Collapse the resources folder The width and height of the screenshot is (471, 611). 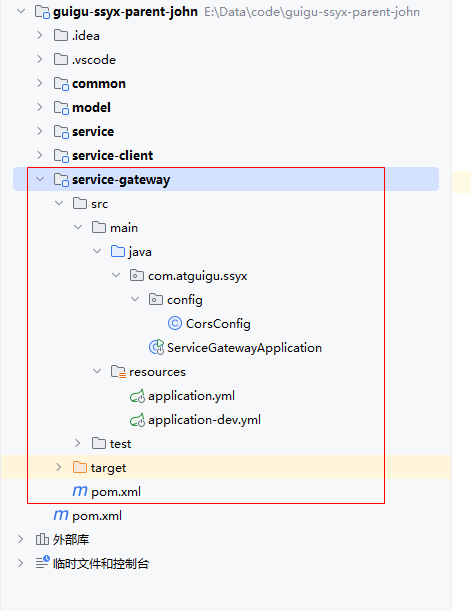(x=97, y=371)
